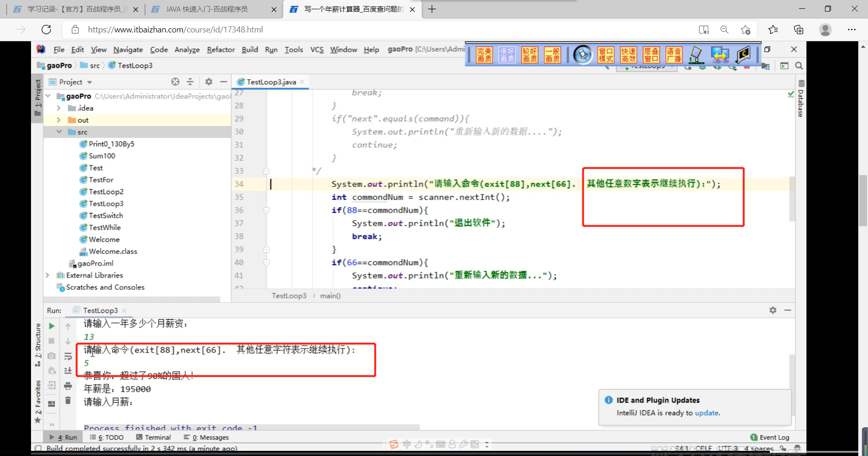Toggle the Structure side panel

point(37,345)
